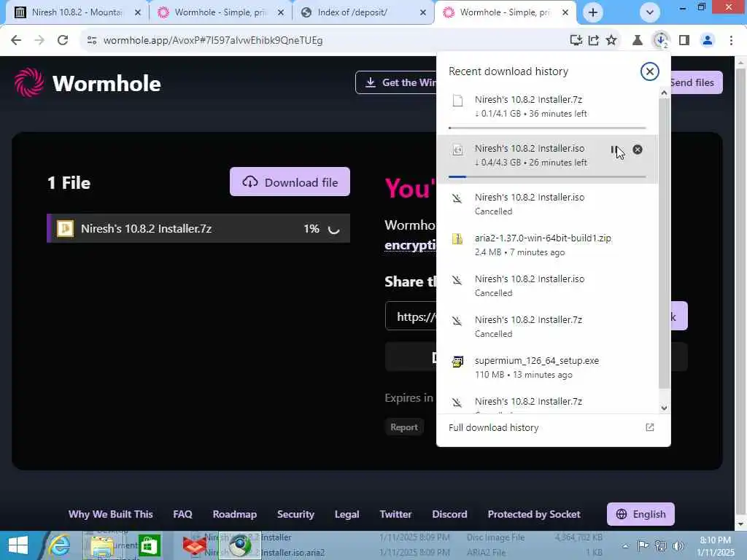Select the Niresh's 10.8.2 Installer.7z file row

click(198, 228)
